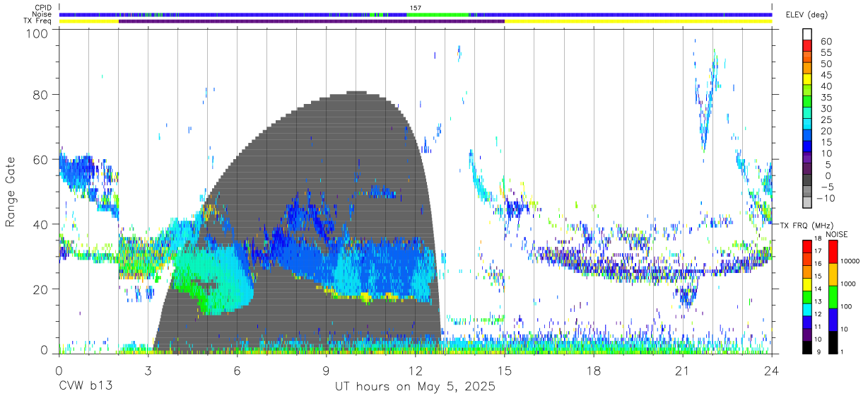Viewport: 868px width, 401px height.
Task: Click the 18 tick on the UT hours axis
Action: pos(593,370)
